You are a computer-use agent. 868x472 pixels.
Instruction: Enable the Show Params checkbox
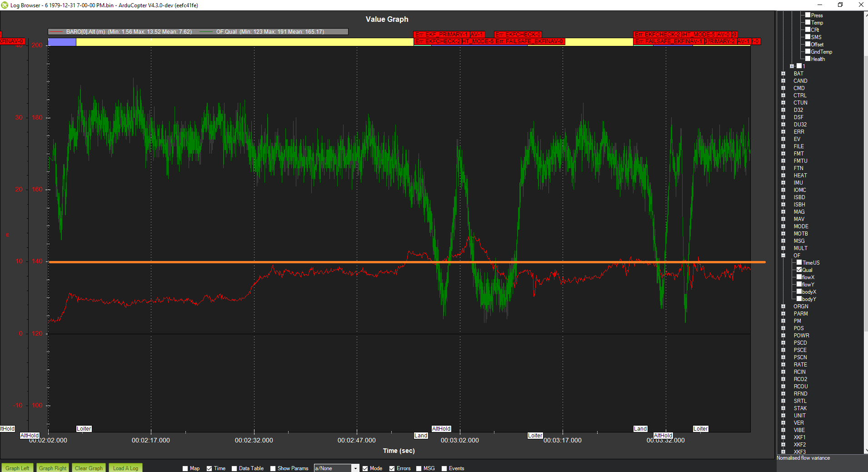[273, 468]
